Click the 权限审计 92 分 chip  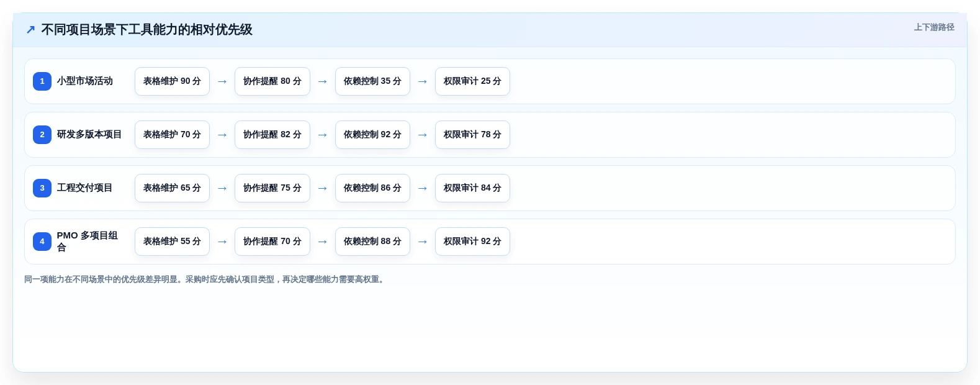pos(472,242)
